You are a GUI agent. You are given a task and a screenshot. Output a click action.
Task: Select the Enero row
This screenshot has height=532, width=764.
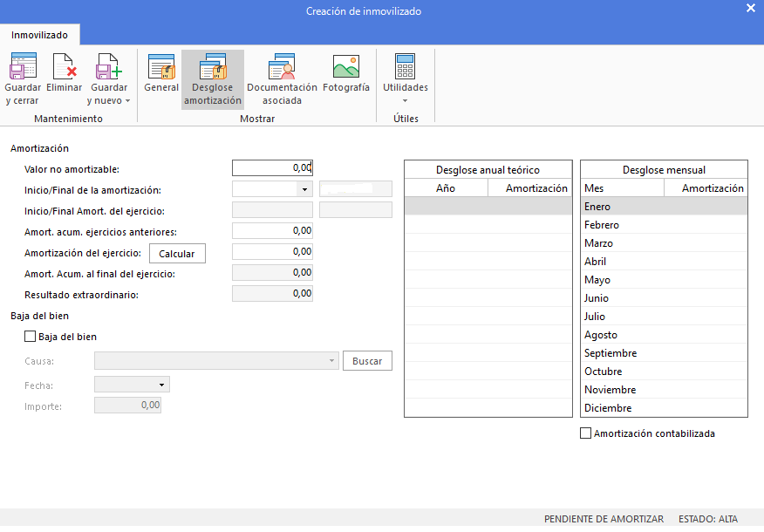(x=664, y=207)
